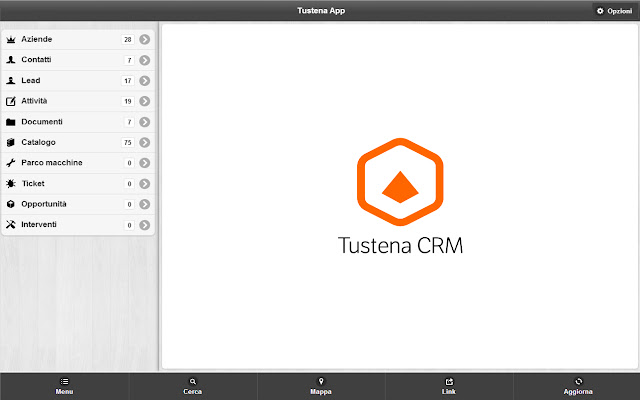Open the Contatti section

[78, 60]
